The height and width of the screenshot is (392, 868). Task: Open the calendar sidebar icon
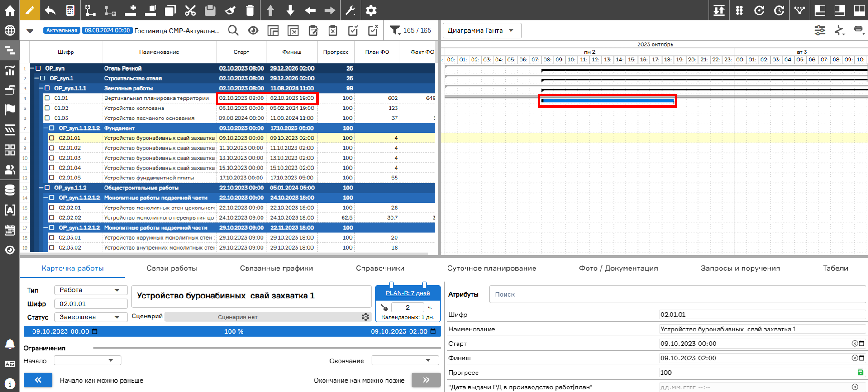click(10, 230)
